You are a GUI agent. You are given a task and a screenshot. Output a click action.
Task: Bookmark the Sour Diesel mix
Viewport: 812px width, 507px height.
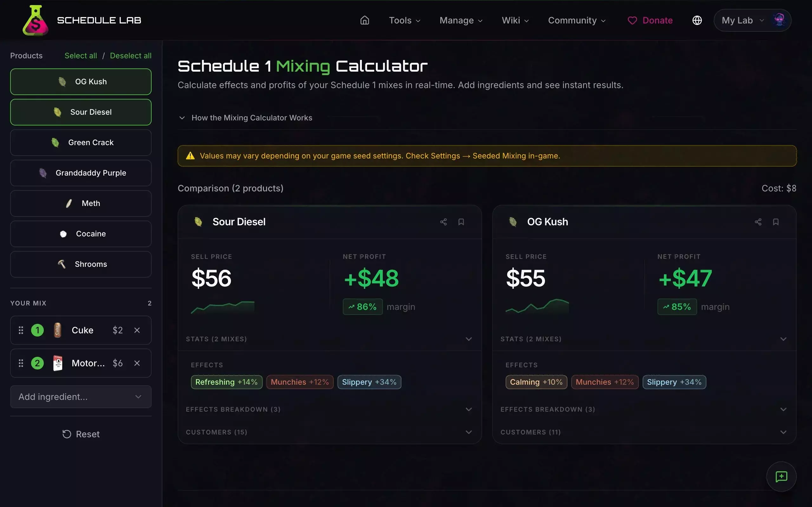click(461, 222)
